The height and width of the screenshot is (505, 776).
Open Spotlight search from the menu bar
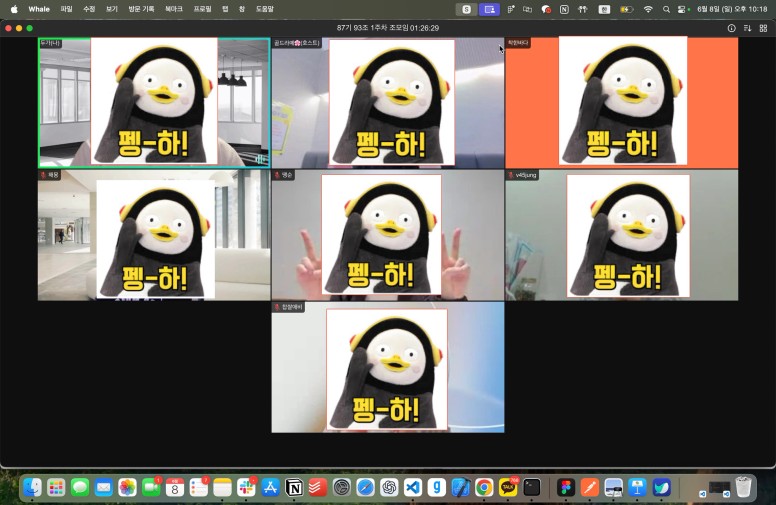pos(666,9)
